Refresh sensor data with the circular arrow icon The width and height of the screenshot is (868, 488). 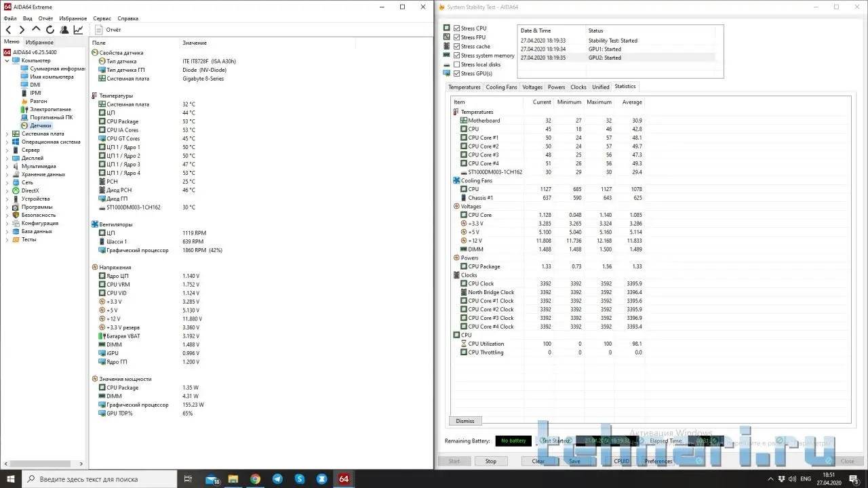[x=50, y=30]
